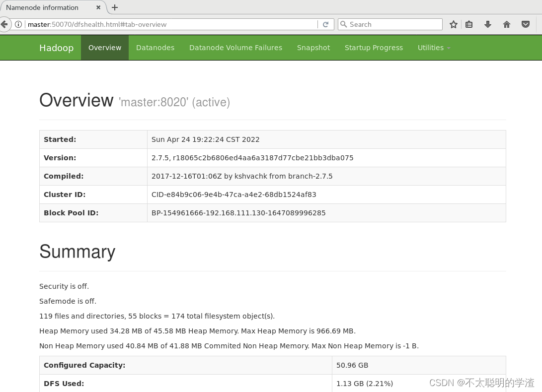The width and height of the screenshot is (542, 392).
Task: Click the 'master:8020' (active) subtitle
Action: point(174,102)
